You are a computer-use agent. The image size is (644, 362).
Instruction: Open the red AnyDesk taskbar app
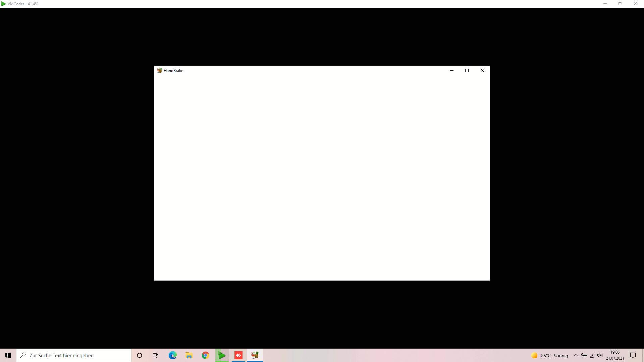[238, 355]
